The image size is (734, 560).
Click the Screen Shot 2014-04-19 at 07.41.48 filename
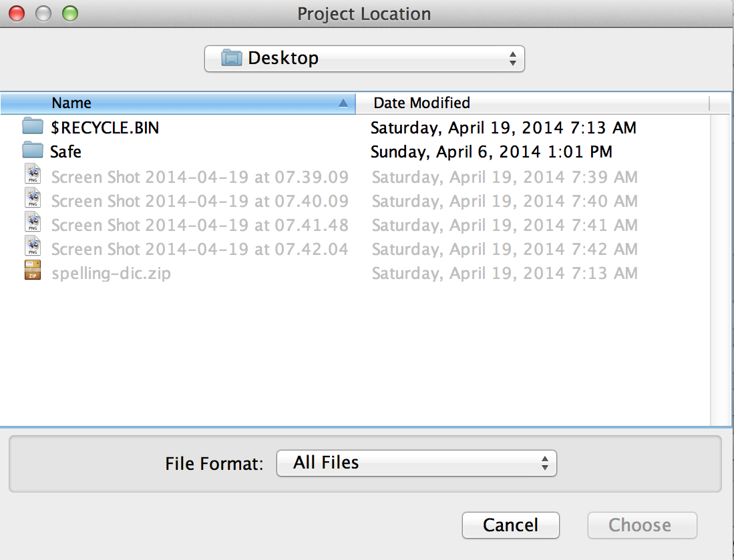pyautogui.click(x=200, y=225)
